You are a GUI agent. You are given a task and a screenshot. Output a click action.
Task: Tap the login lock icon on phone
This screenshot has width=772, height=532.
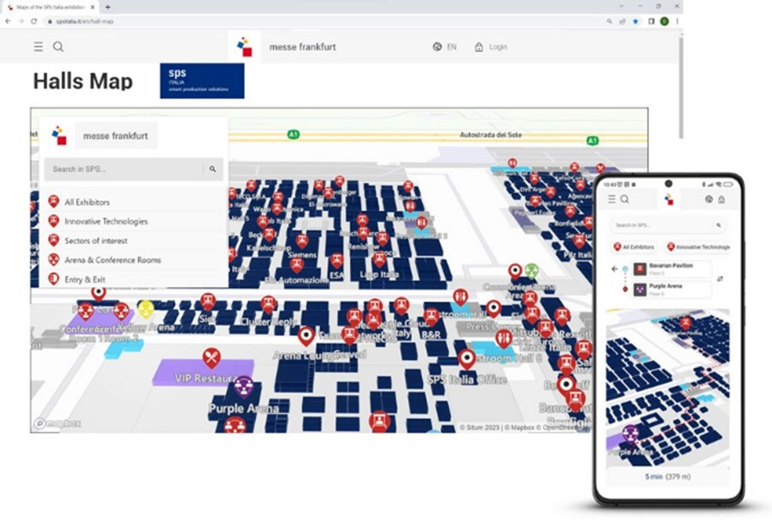[x=721, y=199]
